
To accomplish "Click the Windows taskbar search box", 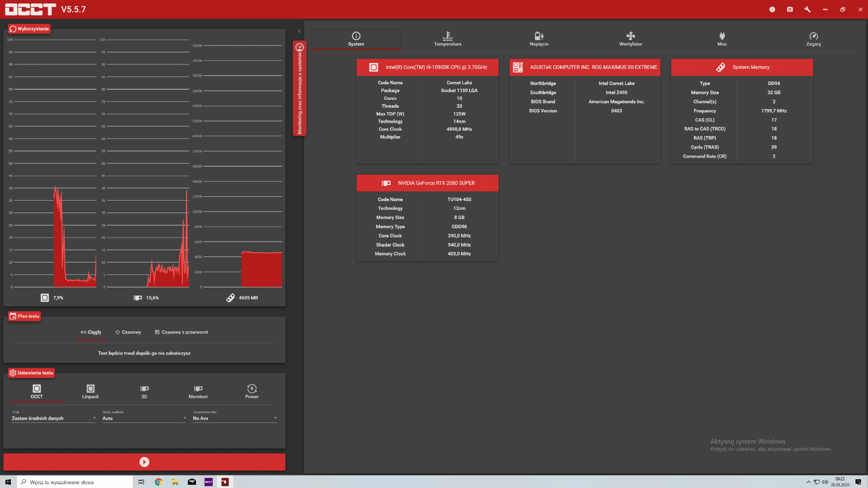I will (75, 482).
